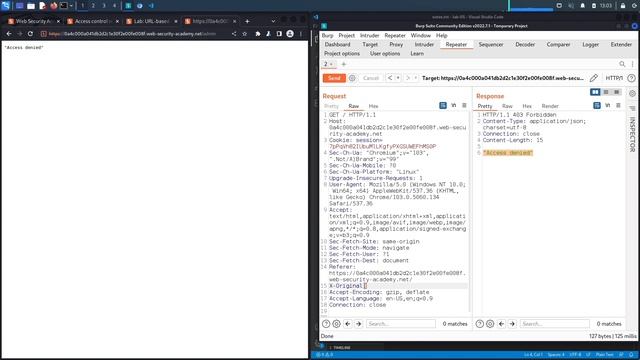Select Request Hex view tab
Image resolution: width=640 pixels, height=360 pixels.
(x=373, y=106)
